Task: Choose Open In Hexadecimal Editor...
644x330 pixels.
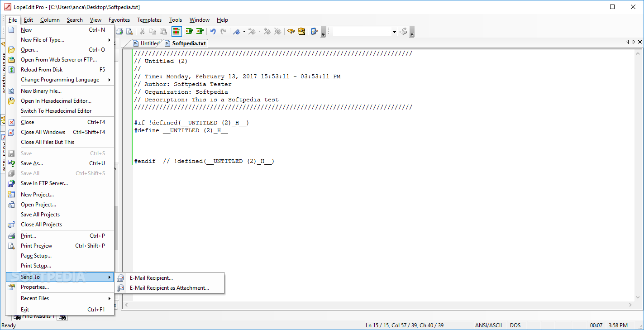Action: pyautogui.click(x=60, y=101)
